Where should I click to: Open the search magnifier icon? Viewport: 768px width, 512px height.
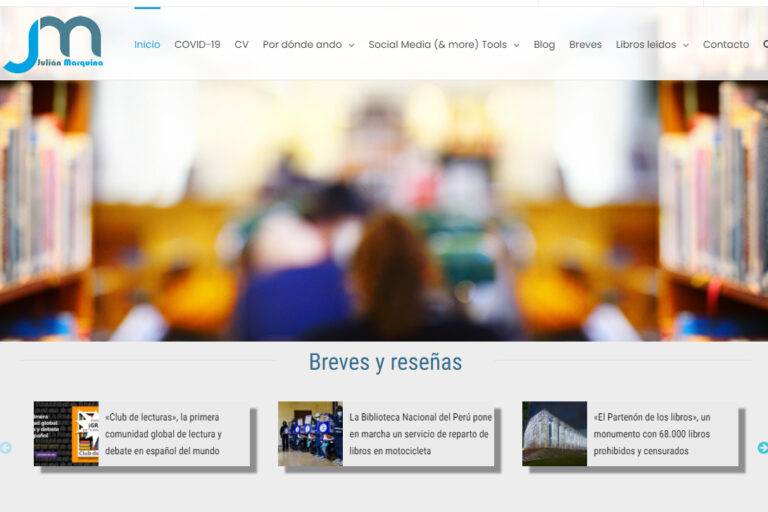765,44
